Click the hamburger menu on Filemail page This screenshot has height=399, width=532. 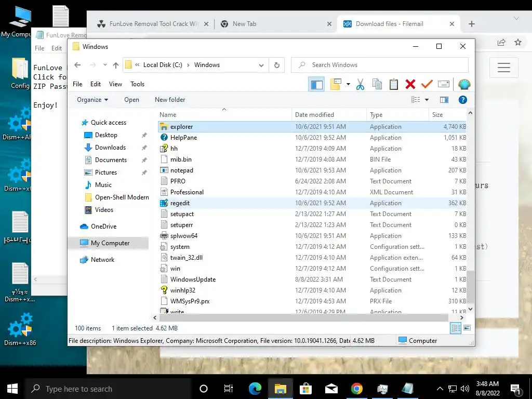click(504, 67)
